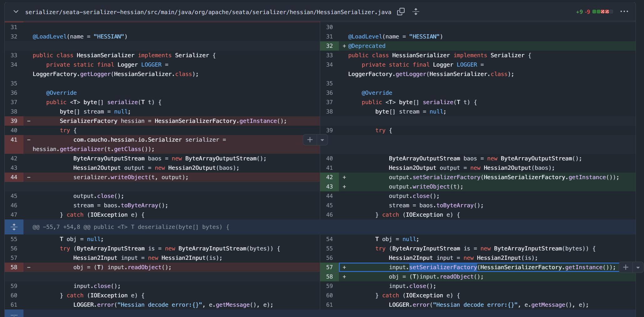This screenshot has height=317, width=644.
Task: Select added line number 43 on right
Action: 330,187
